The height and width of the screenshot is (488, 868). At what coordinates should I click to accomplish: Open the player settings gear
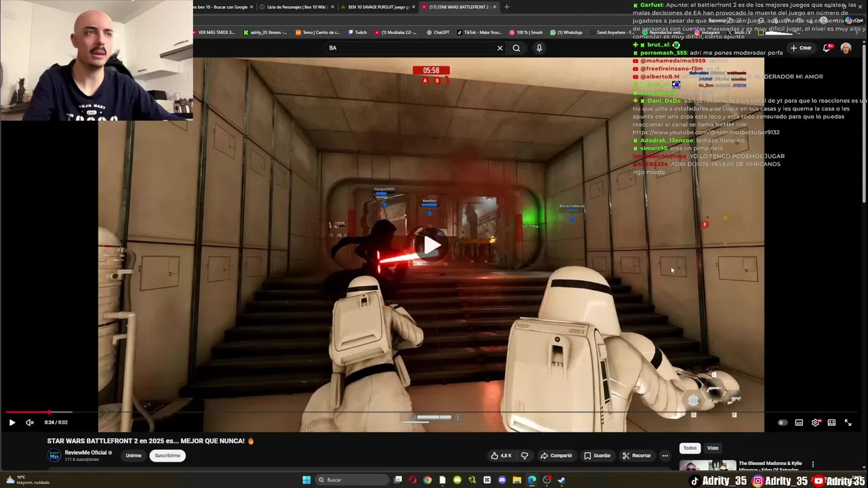pos(815,423)
